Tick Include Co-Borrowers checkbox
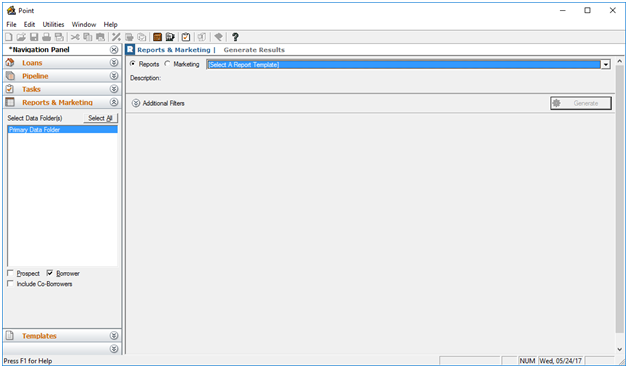Viewport: 628px width, 368px height. pos(11,284)
